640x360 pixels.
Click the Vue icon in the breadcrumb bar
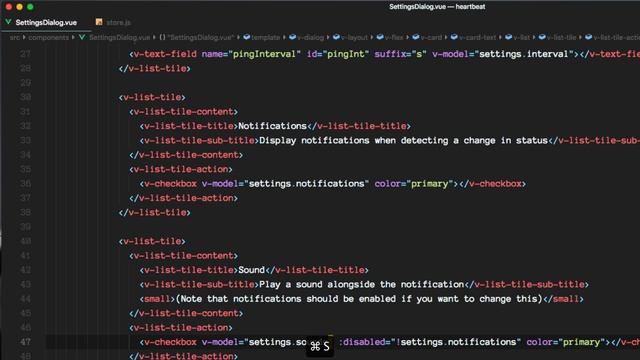[x=82, y=37]
